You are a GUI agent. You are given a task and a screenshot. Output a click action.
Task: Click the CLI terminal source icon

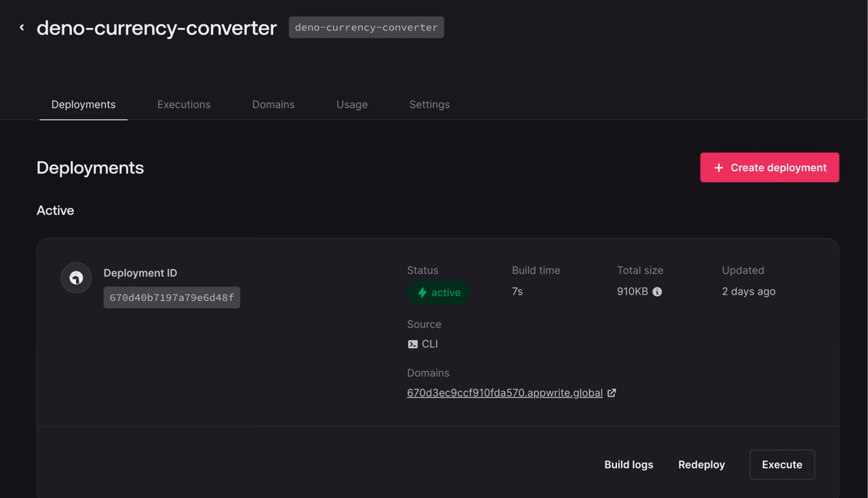tap(412, 344)
